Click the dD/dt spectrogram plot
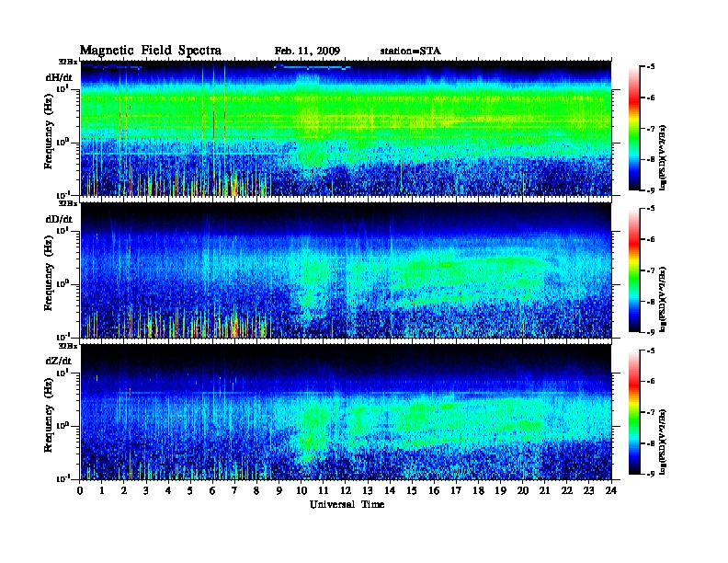The height and width of the screenshot is (563, 728). click(346, 270)
